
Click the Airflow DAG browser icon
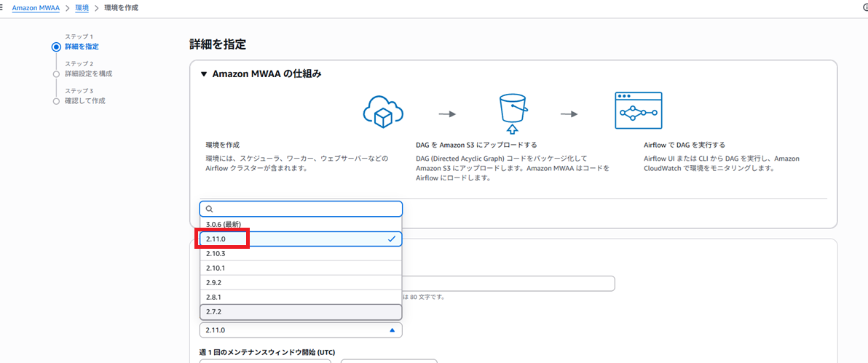point(639,111)
